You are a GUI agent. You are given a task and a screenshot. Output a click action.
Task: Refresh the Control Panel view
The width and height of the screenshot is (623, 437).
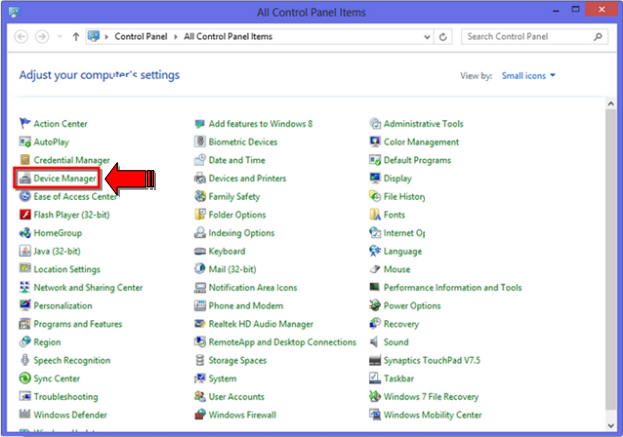coord(444,37)
